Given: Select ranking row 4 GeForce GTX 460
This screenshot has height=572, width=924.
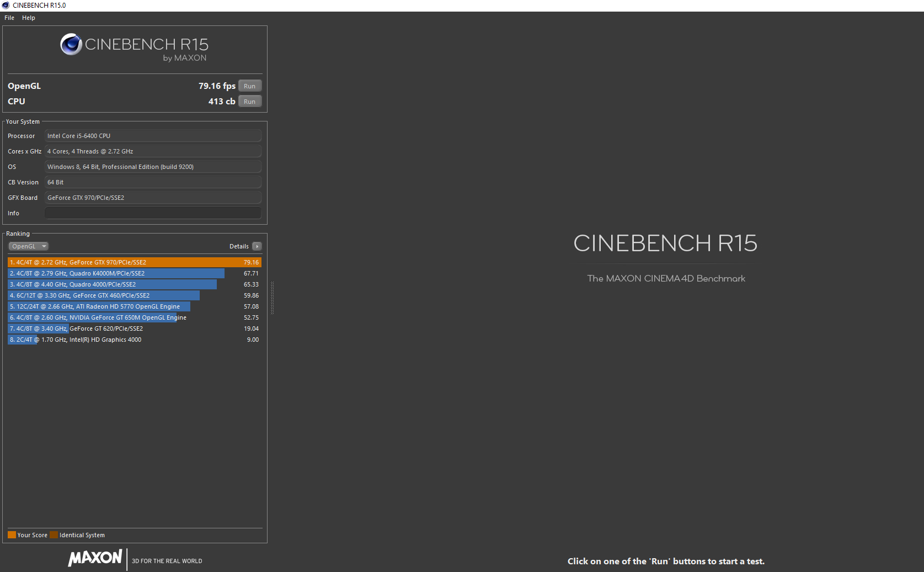Looking at the screenshot, I should point(135,295).
